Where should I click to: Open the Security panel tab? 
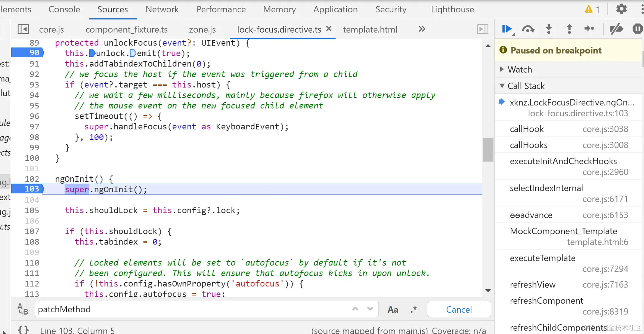pos(391,9)
